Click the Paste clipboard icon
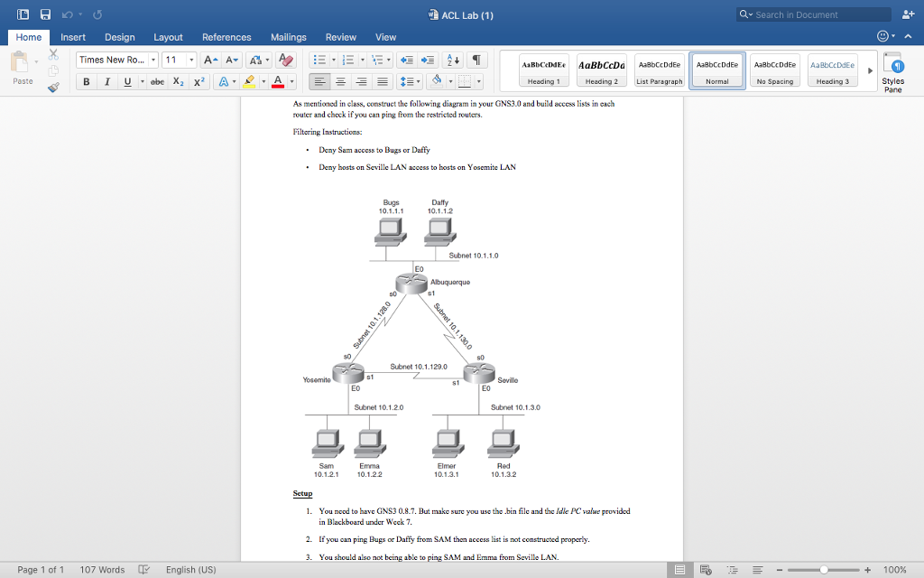 point(20,62)
